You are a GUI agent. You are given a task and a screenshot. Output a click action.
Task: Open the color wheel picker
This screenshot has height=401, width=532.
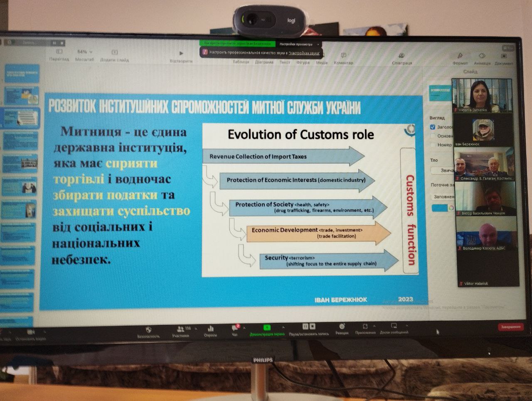(x=451, y=208)
